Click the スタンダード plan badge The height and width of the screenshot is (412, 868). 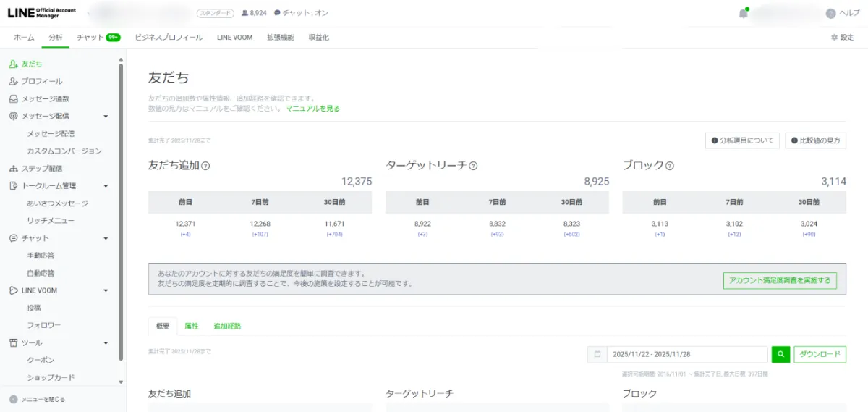(216, 13)
